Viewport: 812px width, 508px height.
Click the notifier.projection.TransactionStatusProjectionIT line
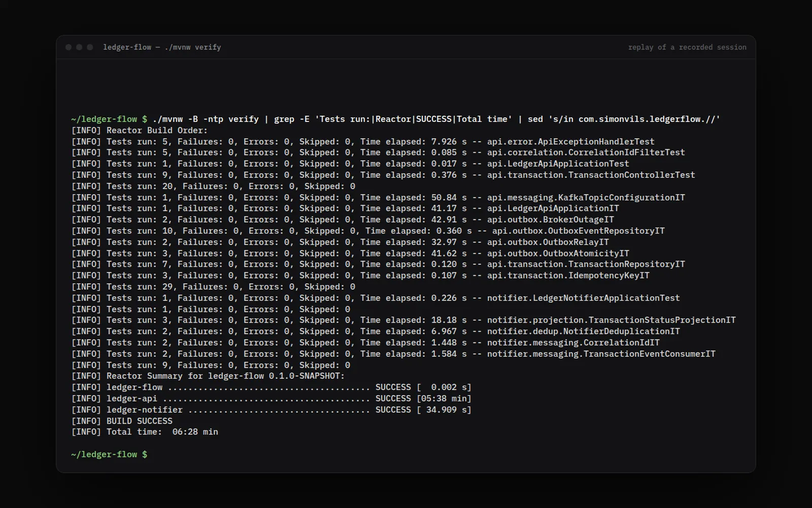point(403,320)
